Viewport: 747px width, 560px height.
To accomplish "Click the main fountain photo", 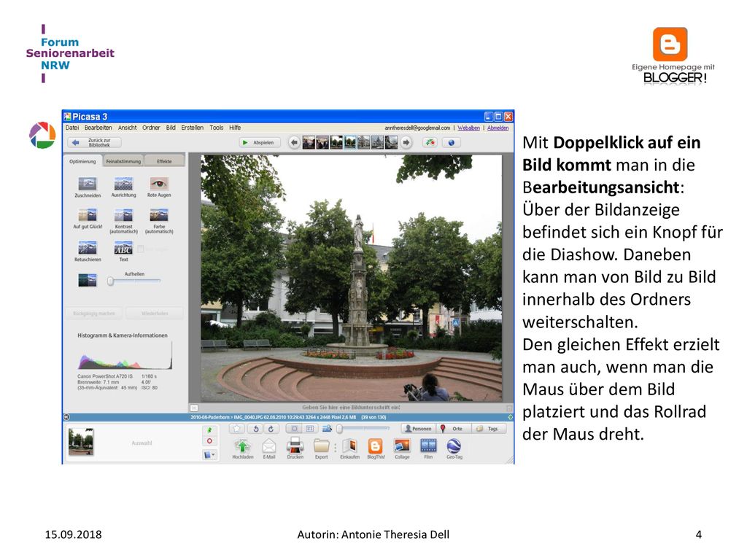I will click(351, 278).
